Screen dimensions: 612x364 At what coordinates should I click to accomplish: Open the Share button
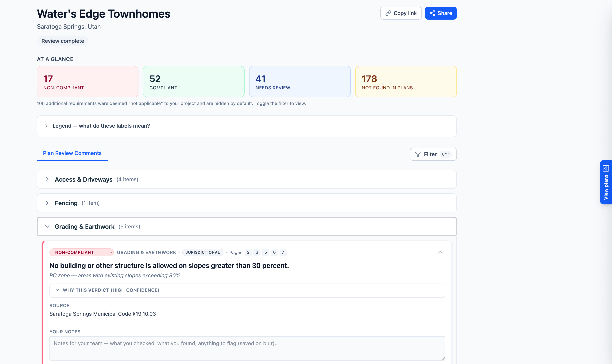tap(440, 13)
